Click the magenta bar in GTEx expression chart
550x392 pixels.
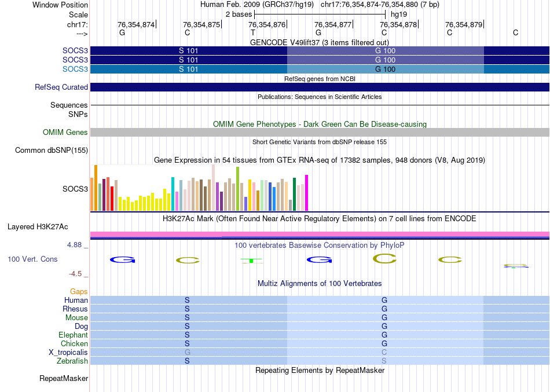(x=307, y=193)
